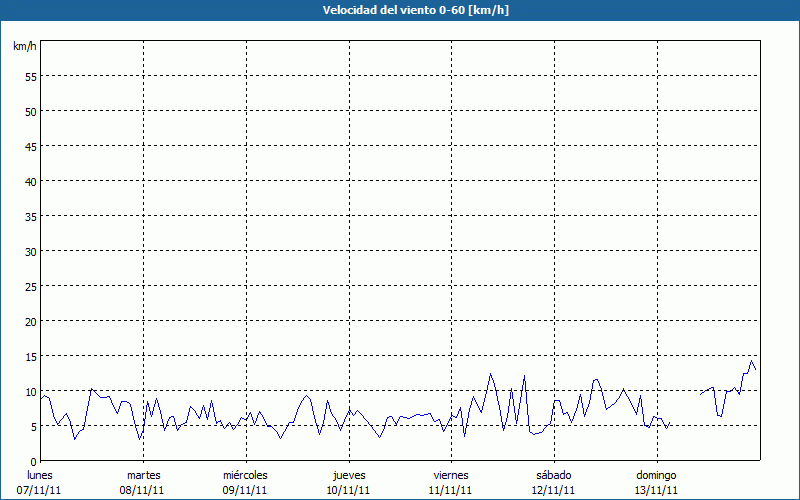Image resolution: width=800 pixels, height=500 pixels.
Task: Click the highest wind speed peak on the line
Action: point(751,362)
